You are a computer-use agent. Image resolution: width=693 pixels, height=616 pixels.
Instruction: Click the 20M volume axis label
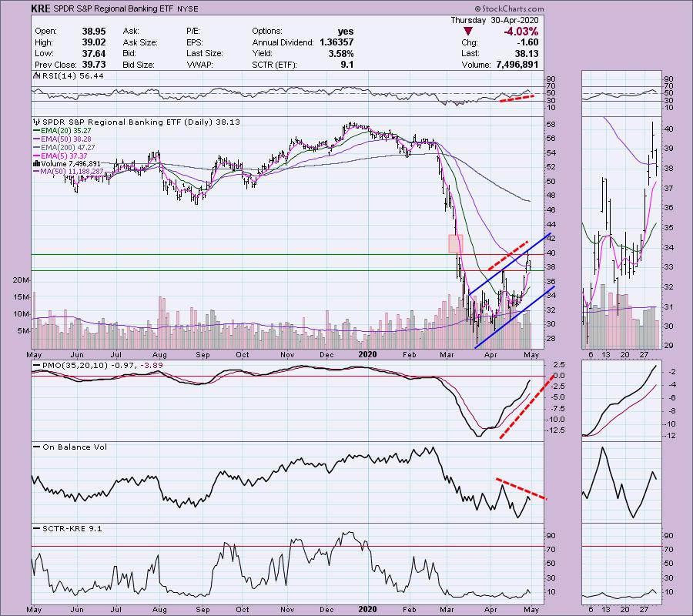coord(22,280)
